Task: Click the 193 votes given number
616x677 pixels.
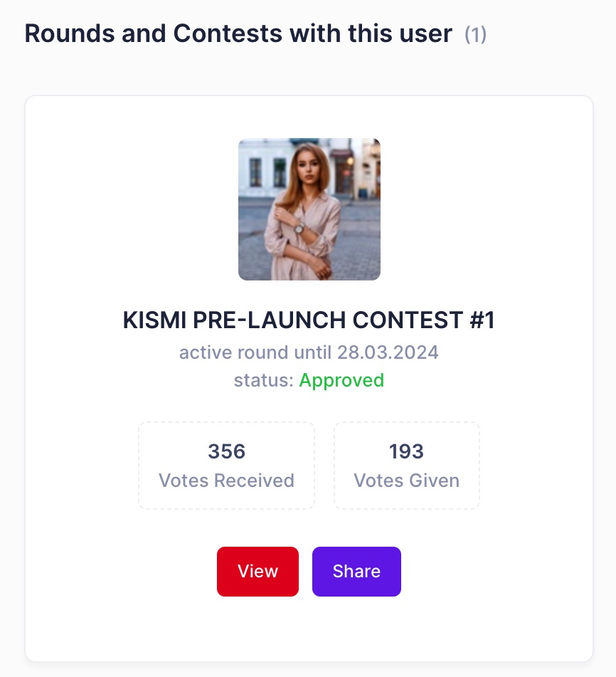Action: click(x=406, y=451)
